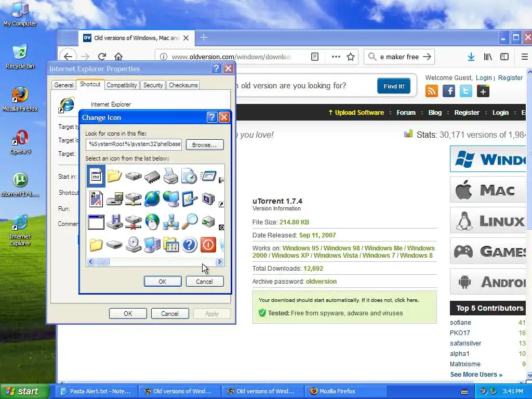Click icon list horizontal scrollbar thumb

(102, 262)
